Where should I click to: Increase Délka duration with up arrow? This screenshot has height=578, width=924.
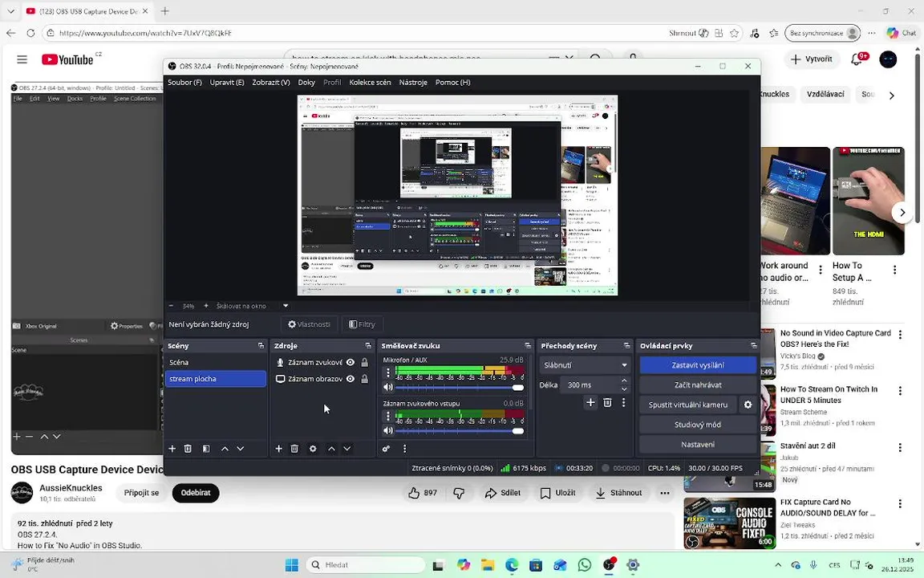(x=624, y=381)
